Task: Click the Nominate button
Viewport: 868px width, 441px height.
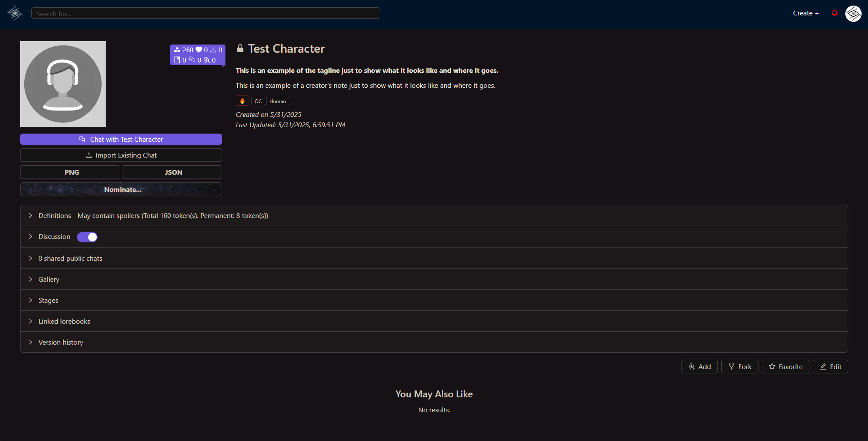Action: pos(121,189)
